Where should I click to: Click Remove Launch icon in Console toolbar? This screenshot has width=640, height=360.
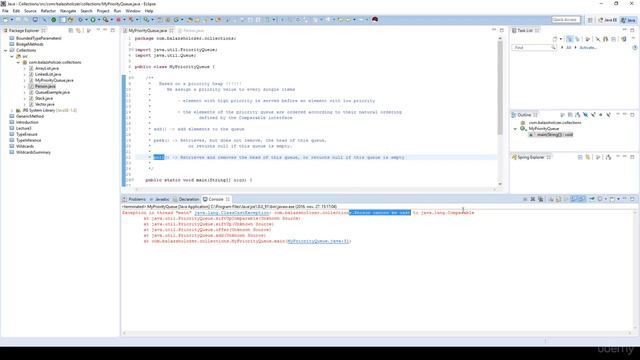tap(533, 199)
